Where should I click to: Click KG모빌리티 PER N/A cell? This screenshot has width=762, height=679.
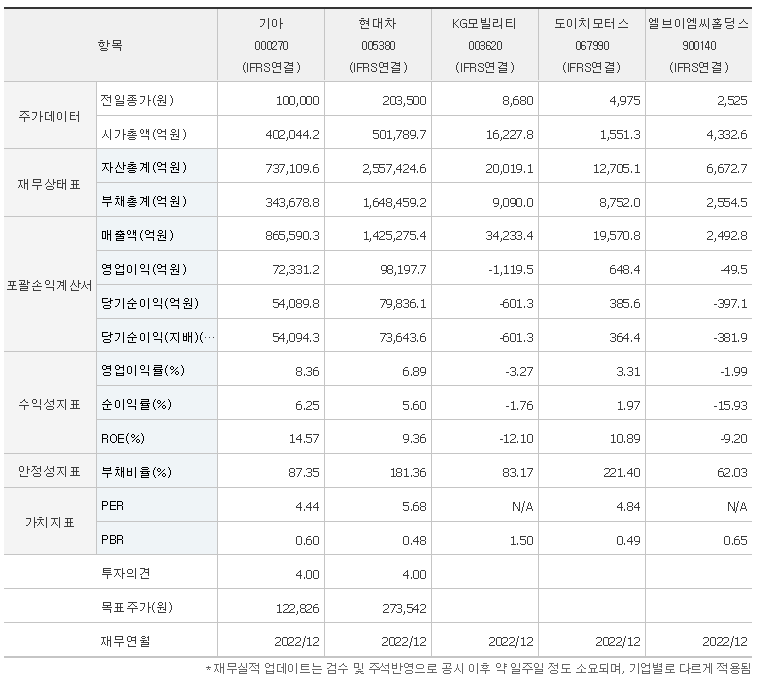click(522, 506)
